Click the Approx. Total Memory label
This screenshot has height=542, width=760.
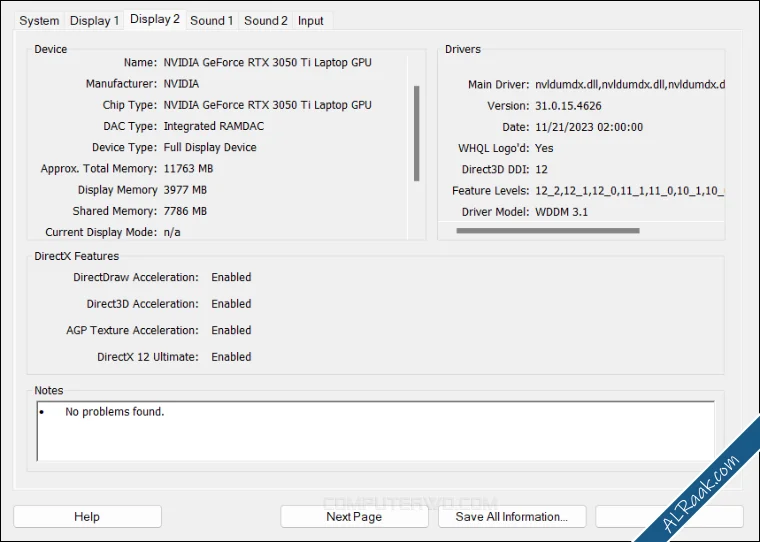tap(99, 169)
